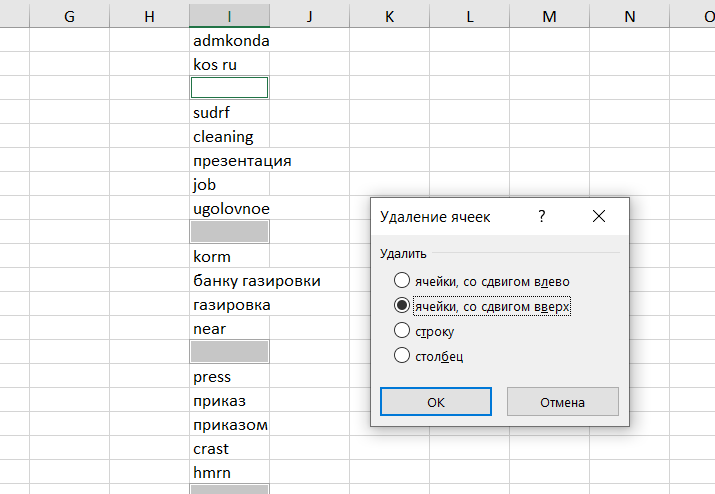Click cell containing 'admkonda'

[x=229, y=41]
